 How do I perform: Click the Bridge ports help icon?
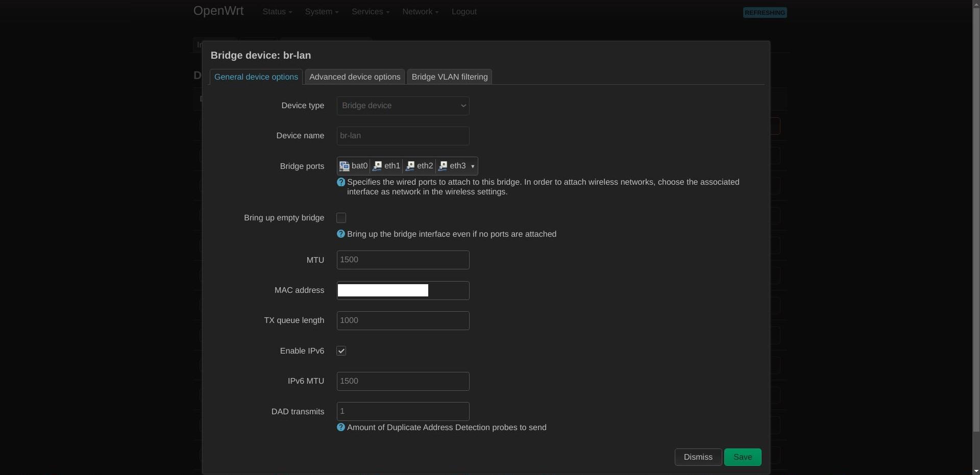(341, 182)
